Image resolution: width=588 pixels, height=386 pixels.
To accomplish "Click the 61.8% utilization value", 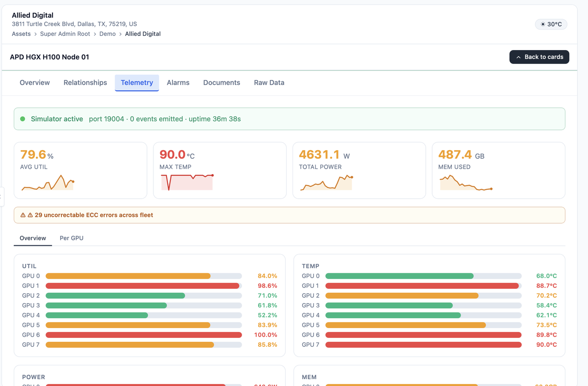I will click(268, 306).
